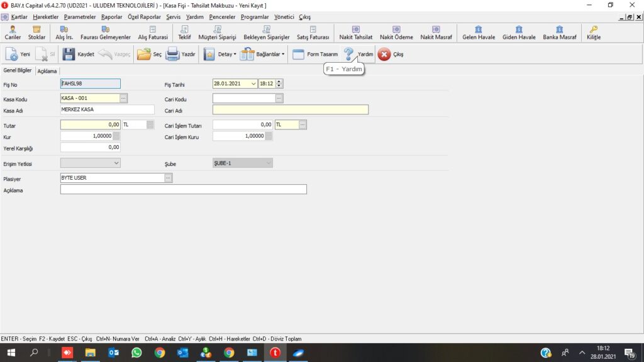Open the Raporlar menu

[112, 17]
